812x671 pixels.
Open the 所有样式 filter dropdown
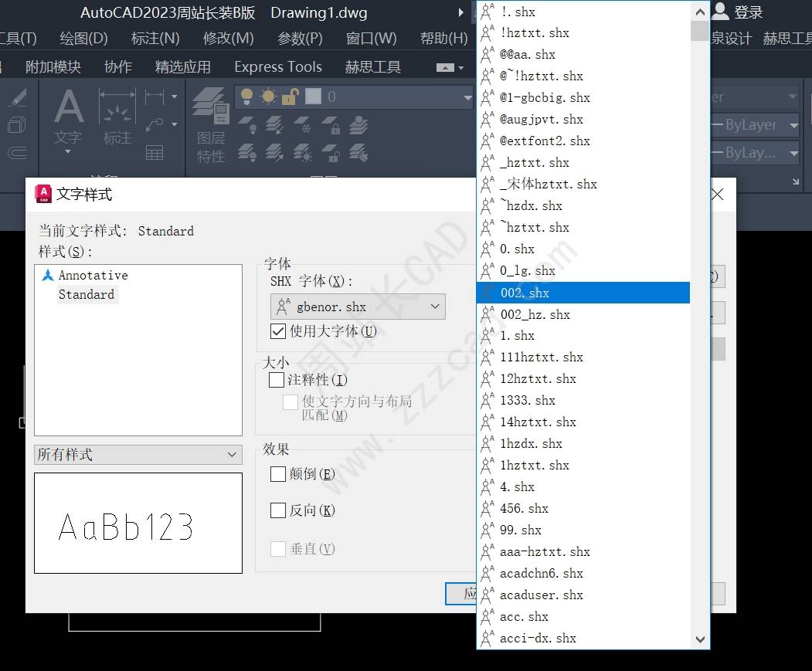(x=138, y=455)
